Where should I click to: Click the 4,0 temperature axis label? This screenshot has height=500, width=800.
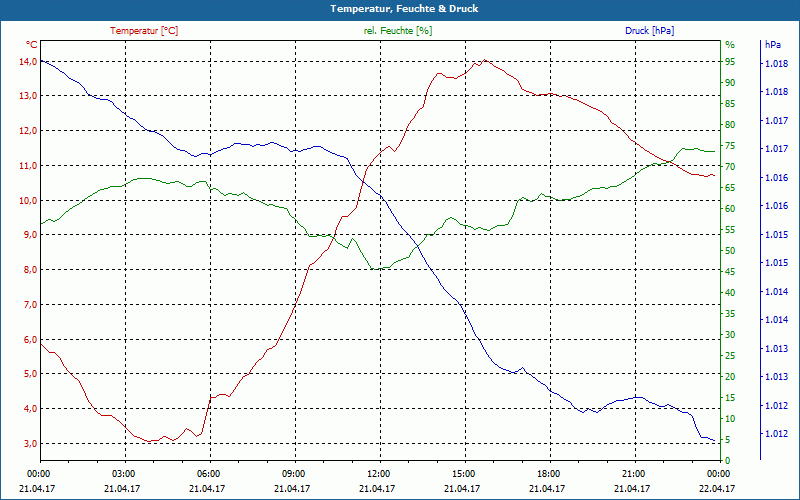point(30,409)
